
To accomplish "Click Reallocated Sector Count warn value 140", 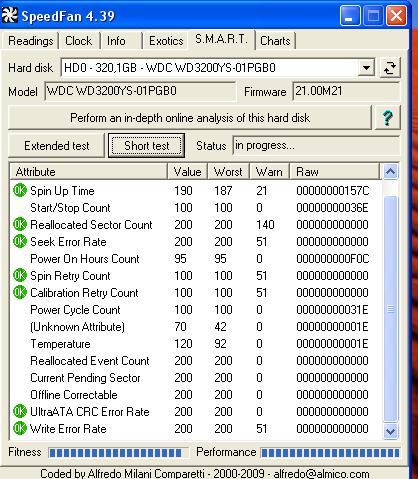I will (265, 225).
